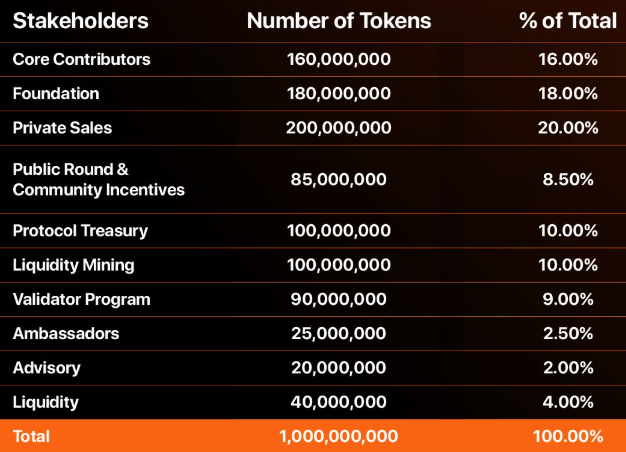Screen dimensions: 626x452
Task: Click the 200,000,000 Private Sales value
Action: point(339,128)
